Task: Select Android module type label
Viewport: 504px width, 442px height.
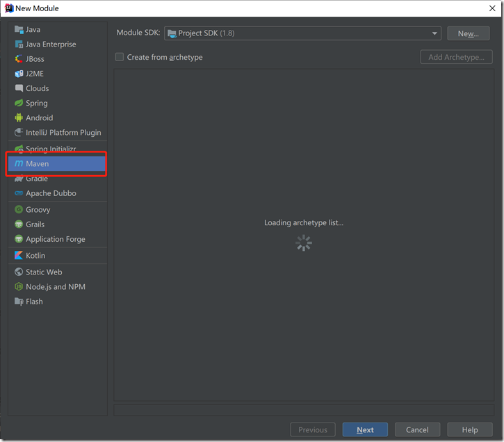Action: point(39,118)
